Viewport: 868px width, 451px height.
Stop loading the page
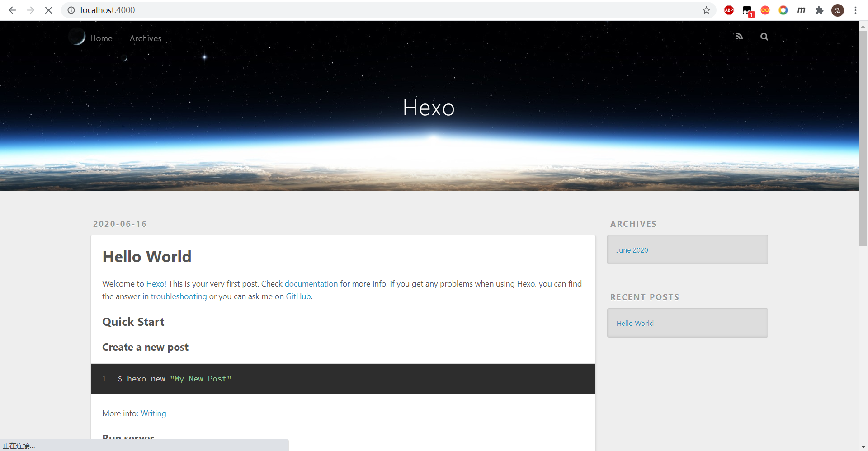48,10
